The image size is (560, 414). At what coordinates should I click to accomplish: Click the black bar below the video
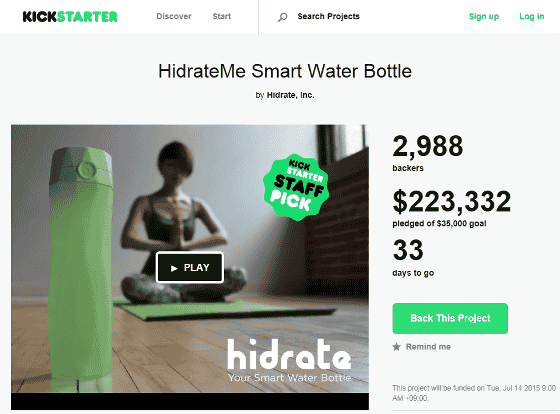(190, 401)
